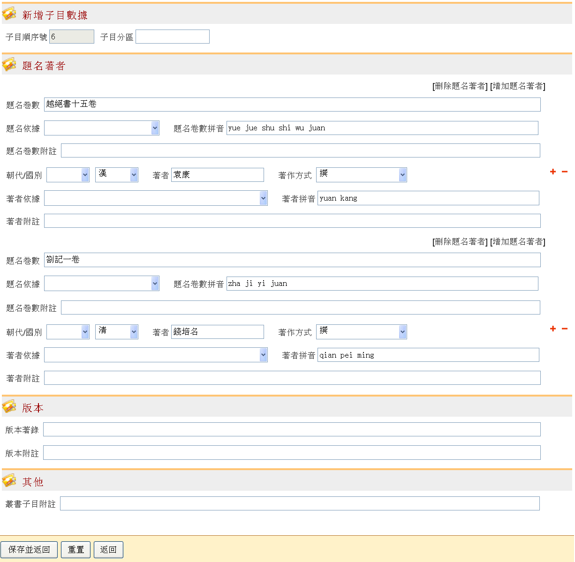Screen dimensions: 575x562
Task: Click the first 題名卷數附註 field
Action: coord(301,151)
